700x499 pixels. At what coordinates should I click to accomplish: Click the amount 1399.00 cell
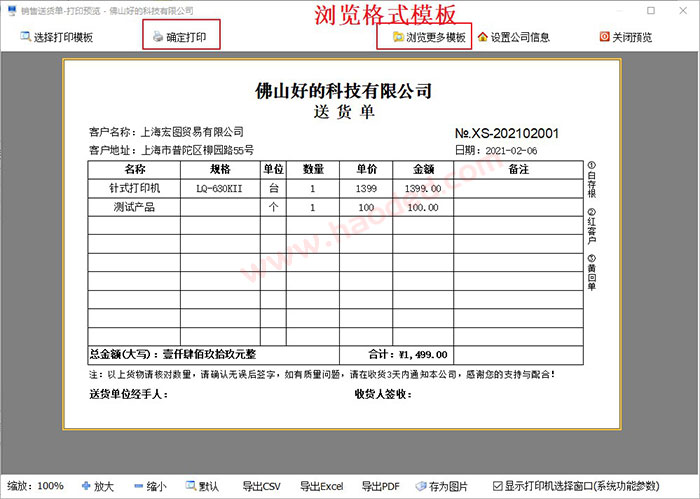[x=423, y=189]
